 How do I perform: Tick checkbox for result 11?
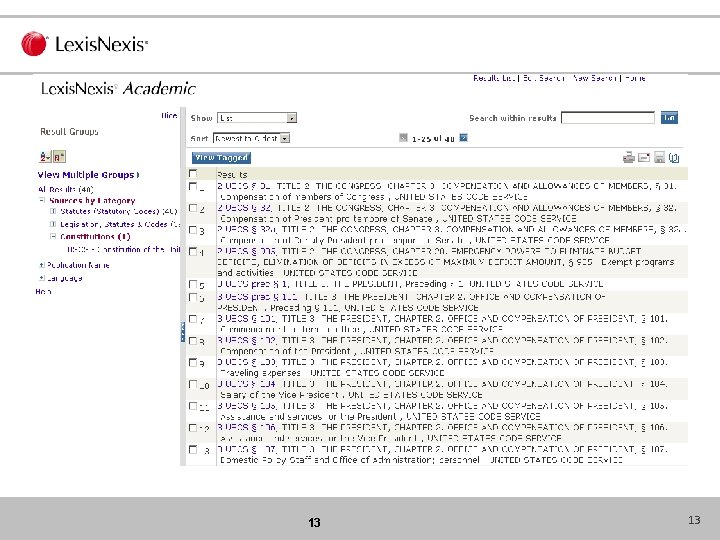[x=193, y=406]
